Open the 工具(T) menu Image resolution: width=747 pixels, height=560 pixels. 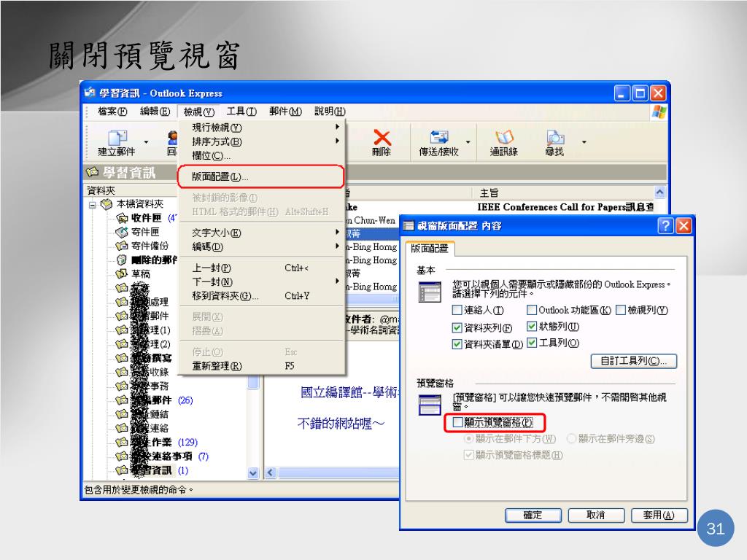click(241, 112)
